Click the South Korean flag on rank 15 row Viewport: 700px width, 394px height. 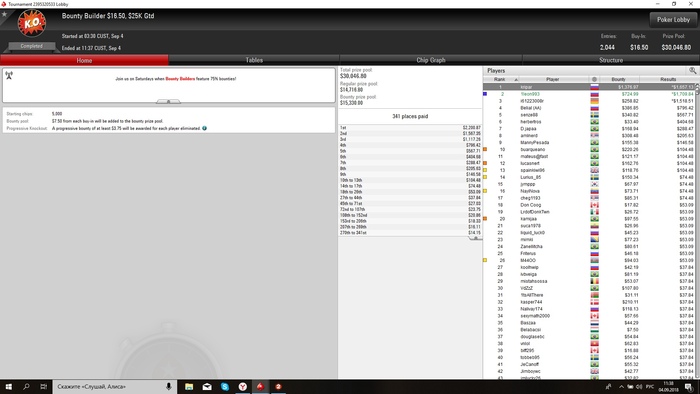(594, 184)
